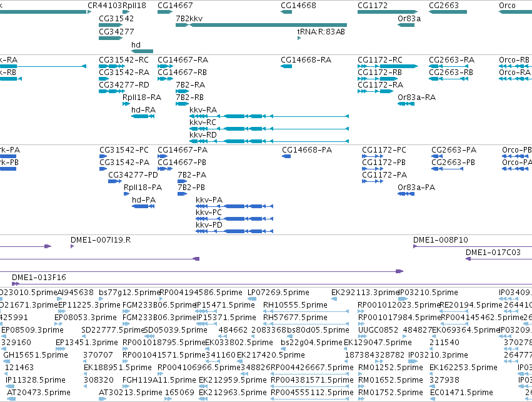Click protein RpII18-PA
The width and height of the screenshot is (532, 402).
tap(126, 194)
